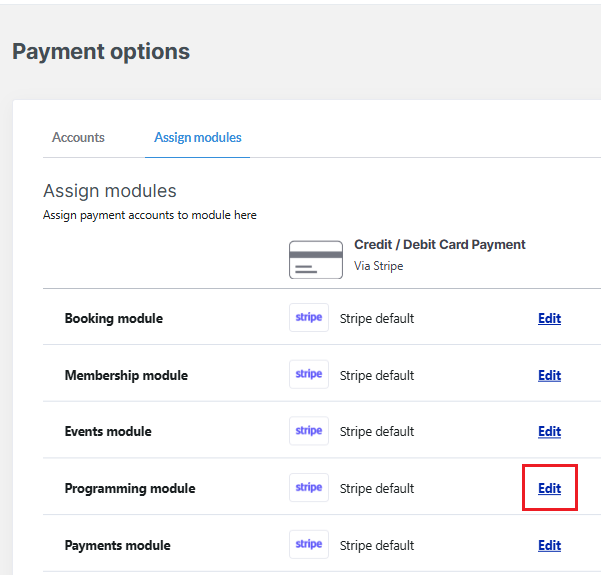601x575 pixels.
Task: Edit the Membership module payment account
Action: point(549,375)
